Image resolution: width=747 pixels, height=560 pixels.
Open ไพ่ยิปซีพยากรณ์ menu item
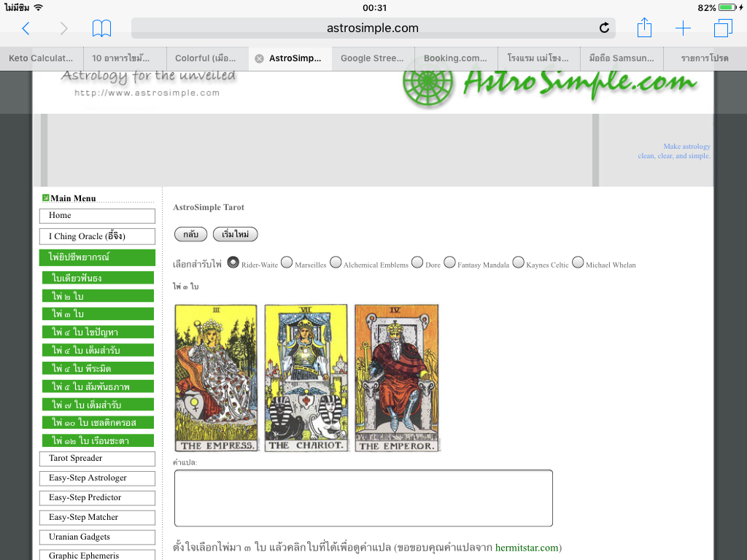coord(97,257)
